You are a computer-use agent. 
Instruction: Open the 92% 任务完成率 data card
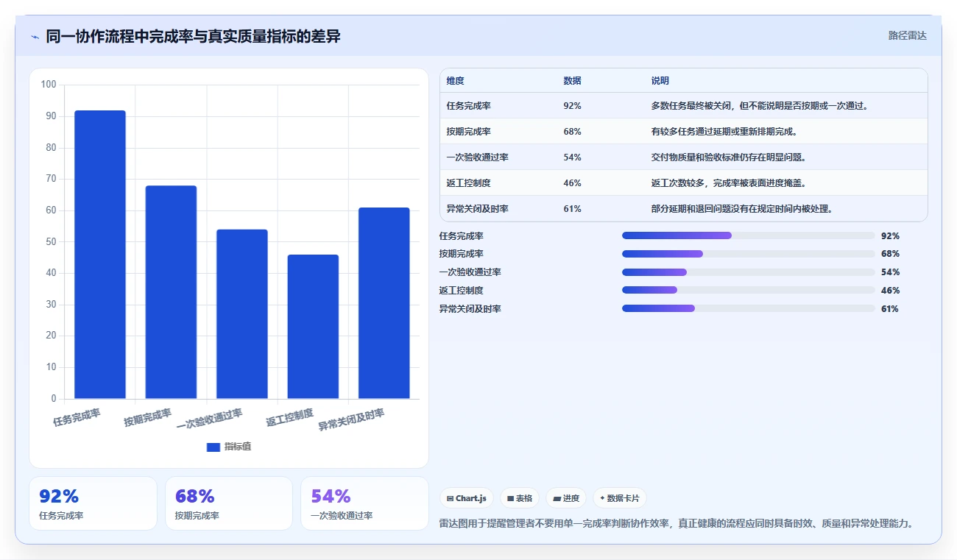(93, 503)
